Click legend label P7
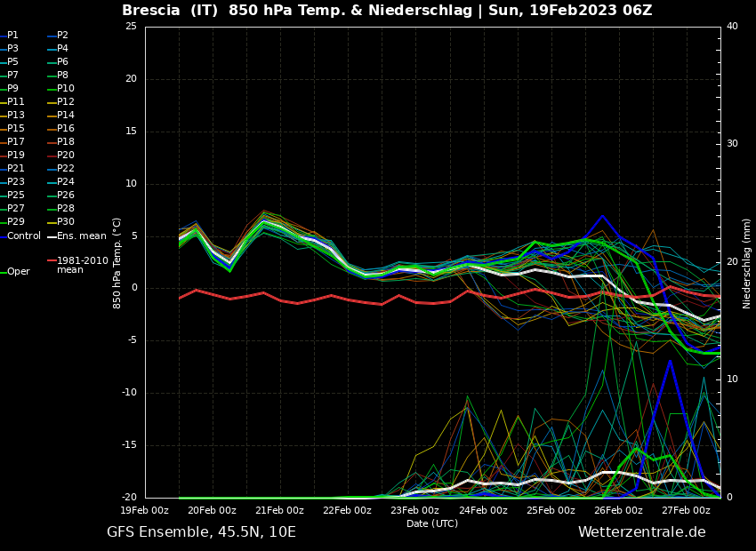Image resolution: width=756 pixels, height=551 pixels. (12, 76)
